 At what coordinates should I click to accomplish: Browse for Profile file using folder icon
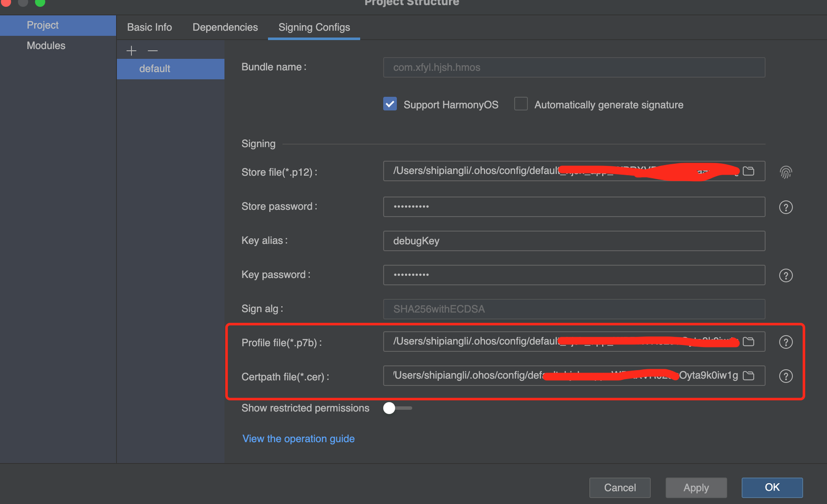coord(748,341)
